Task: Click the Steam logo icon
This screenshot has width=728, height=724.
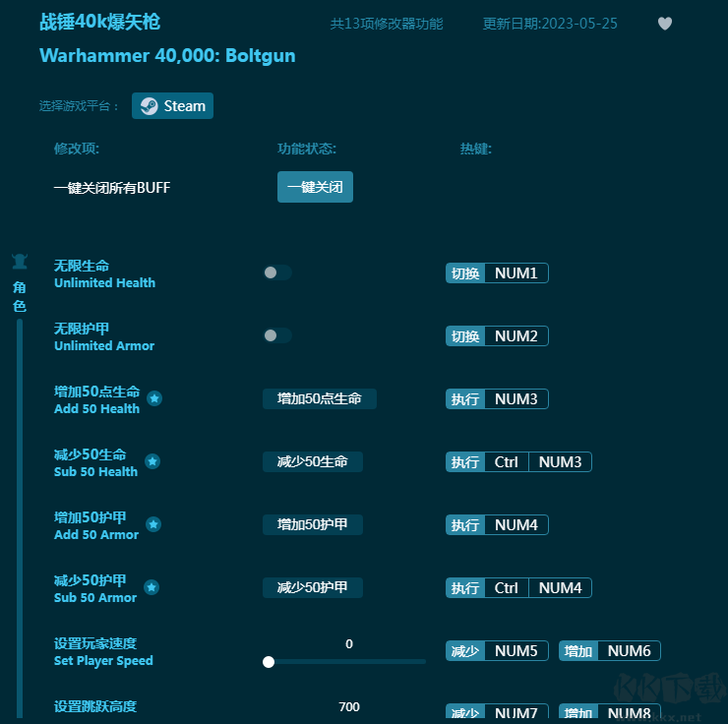Action: pos(149,106)
